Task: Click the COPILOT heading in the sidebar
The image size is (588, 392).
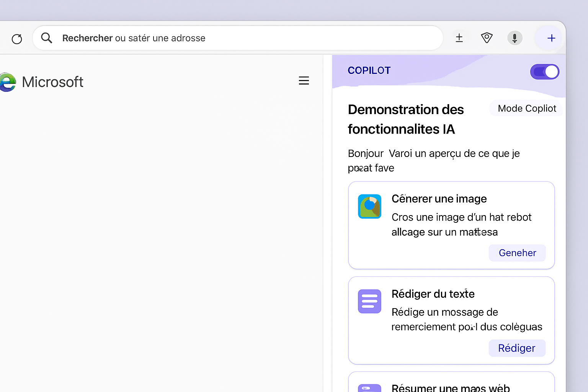Action: (x=369, y=70)
